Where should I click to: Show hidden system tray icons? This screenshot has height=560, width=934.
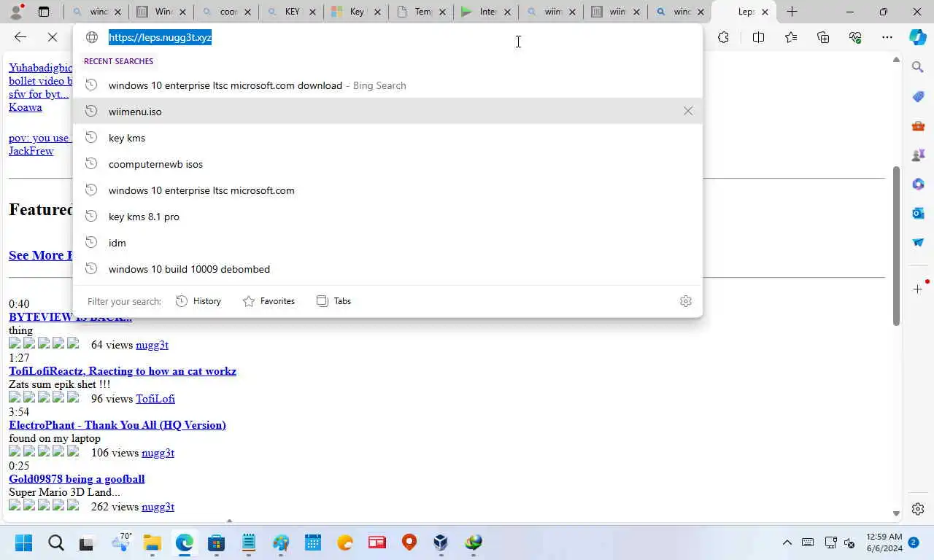click(787, 542)
